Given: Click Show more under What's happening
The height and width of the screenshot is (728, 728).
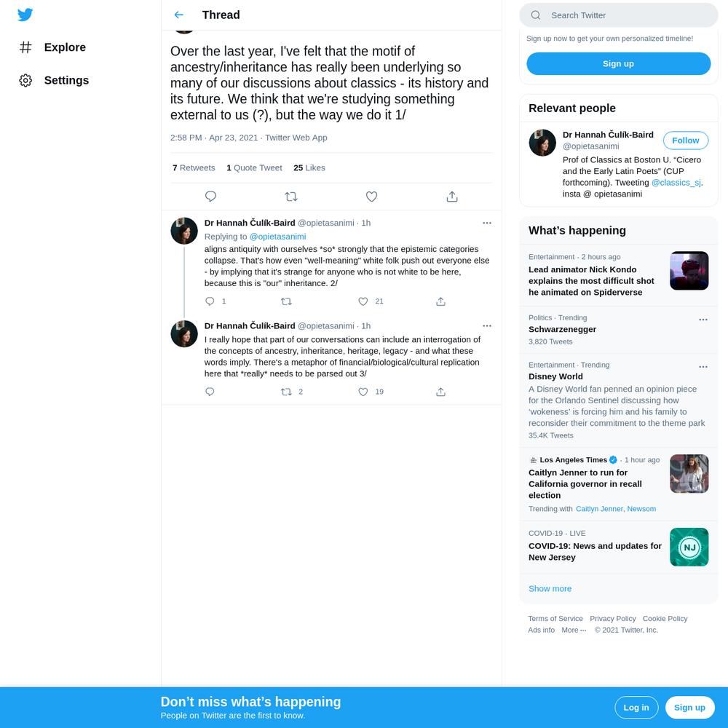Looking at the screenshot, I should 550,588.
